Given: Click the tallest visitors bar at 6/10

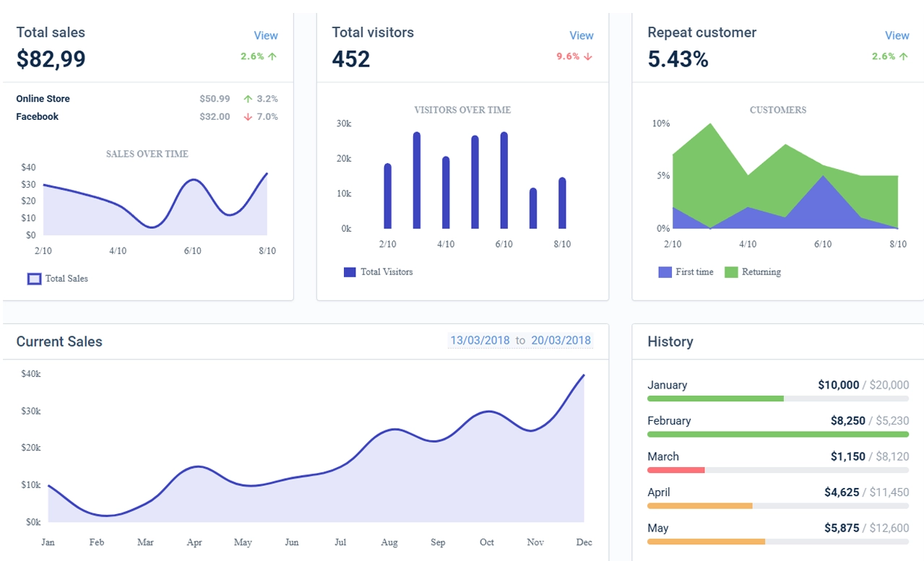Looking at the screenshot, I should 504,181.
